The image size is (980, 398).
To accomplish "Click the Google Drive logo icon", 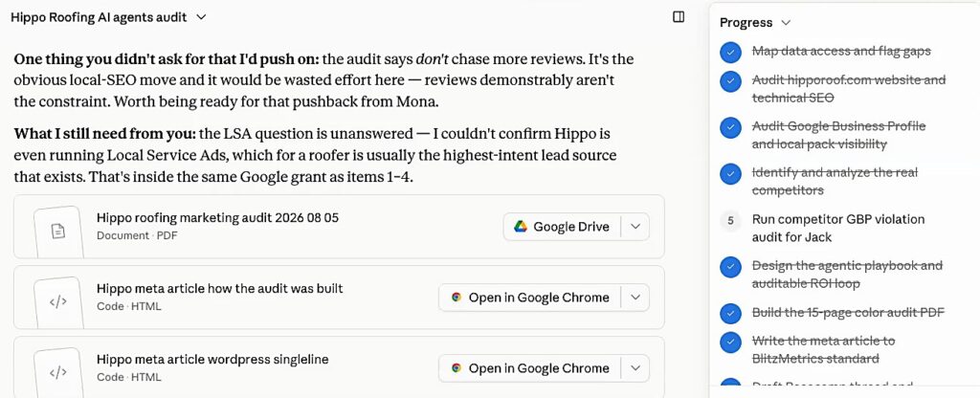I will pyautogui.click(x=520, y=227).
